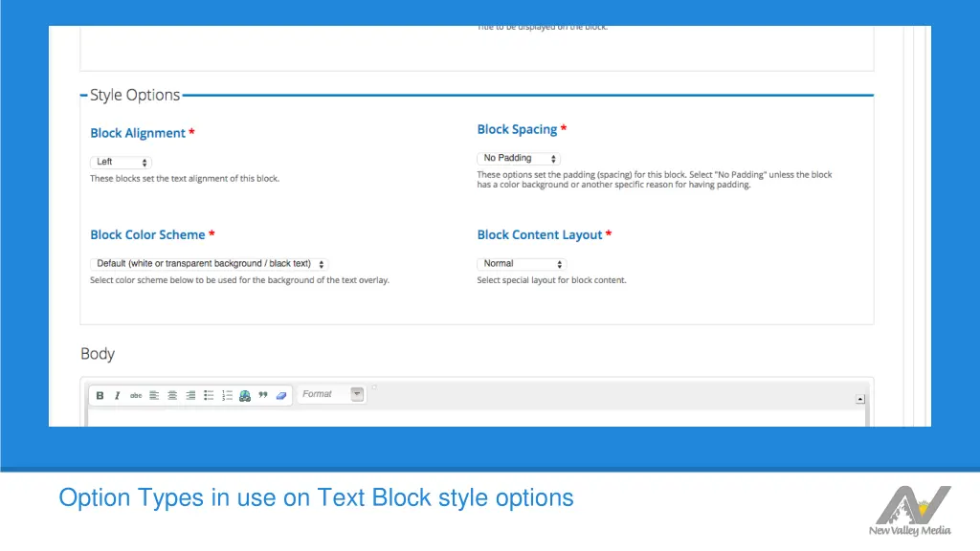This screenshot has width=980, height=551.
Task: Click the padding options help text
Action: pyautogui.click(x=655, y=180)
